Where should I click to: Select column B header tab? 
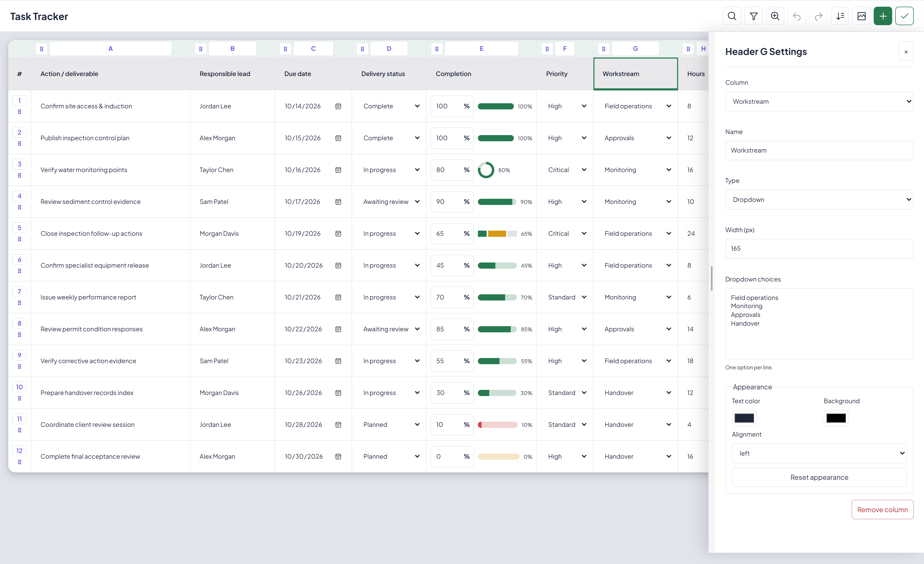pos(233,49)
